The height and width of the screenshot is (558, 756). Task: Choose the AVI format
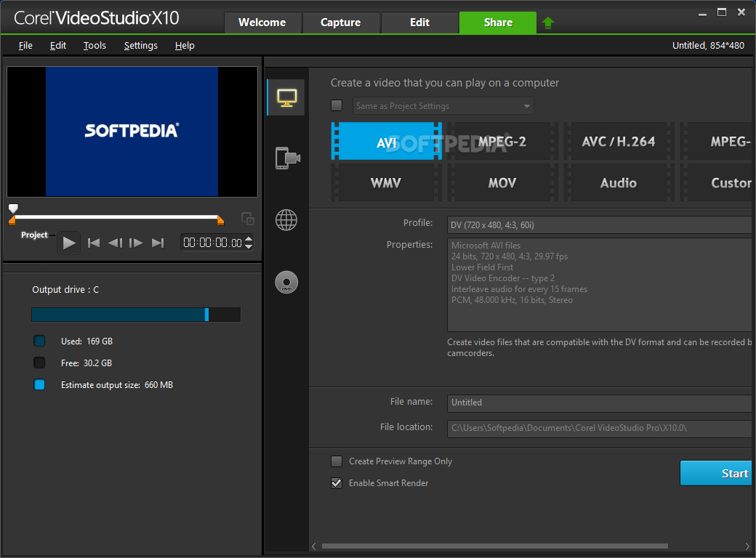click(x=386, y=142)
